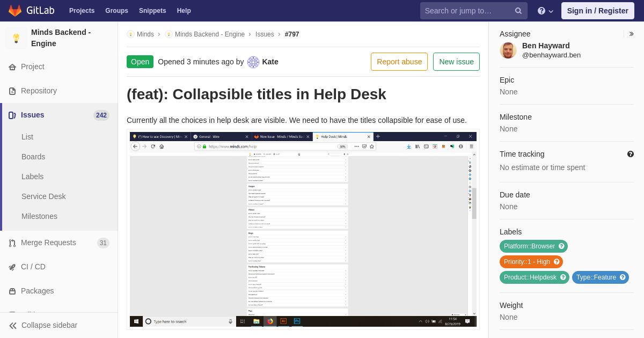Click the collapse sidebar double-arrow icon
644x338 pixels.
coord(13,326)
